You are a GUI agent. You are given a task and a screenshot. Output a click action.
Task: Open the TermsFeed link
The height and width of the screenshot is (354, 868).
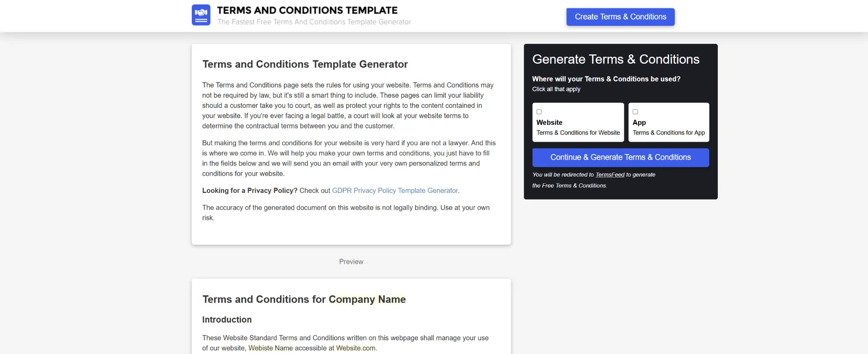coord(610,175)
